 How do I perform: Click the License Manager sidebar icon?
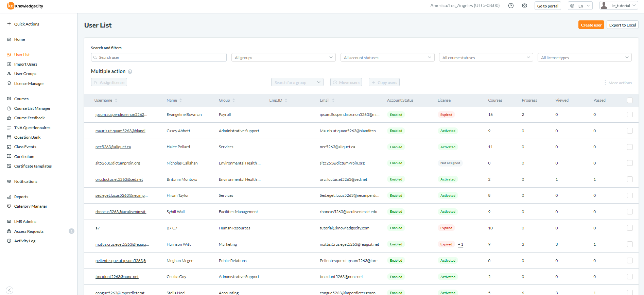coord(9,84)
